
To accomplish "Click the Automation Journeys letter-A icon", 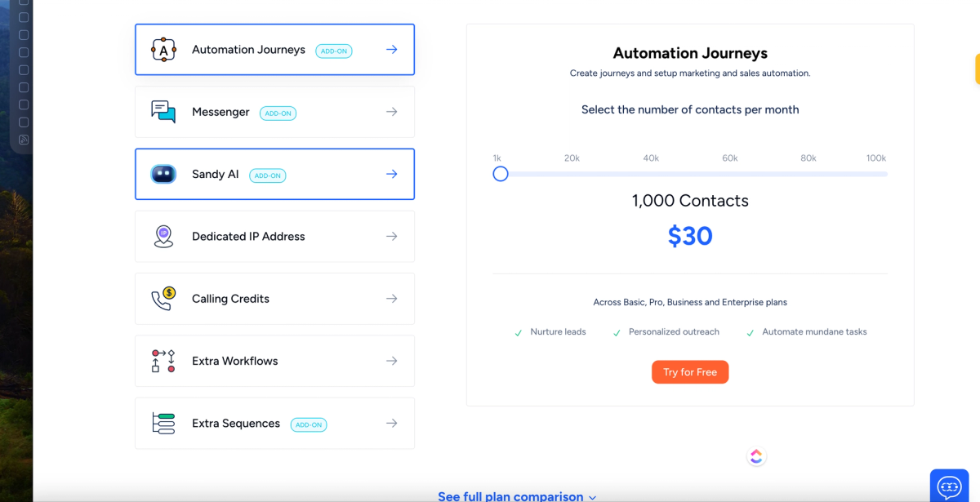I will (163, 50).
